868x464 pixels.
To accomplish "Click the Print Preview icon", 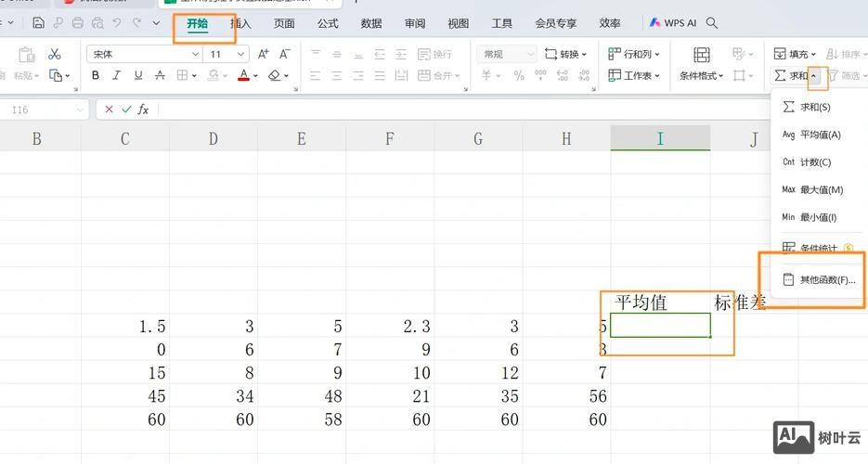I will tap(97, 22).
